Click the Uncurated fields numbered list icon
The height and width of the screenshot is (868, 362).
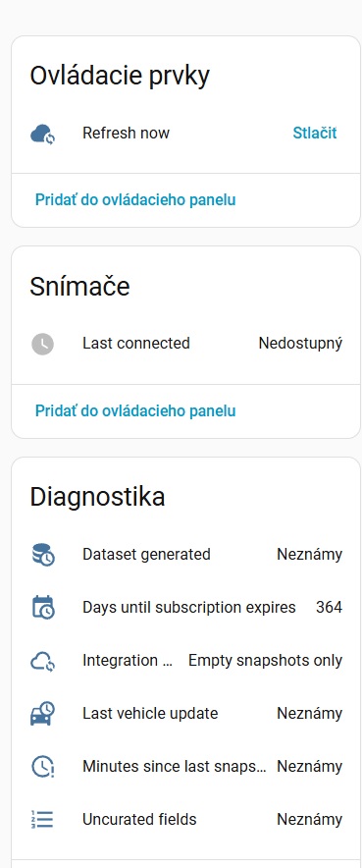pos(42,819)
